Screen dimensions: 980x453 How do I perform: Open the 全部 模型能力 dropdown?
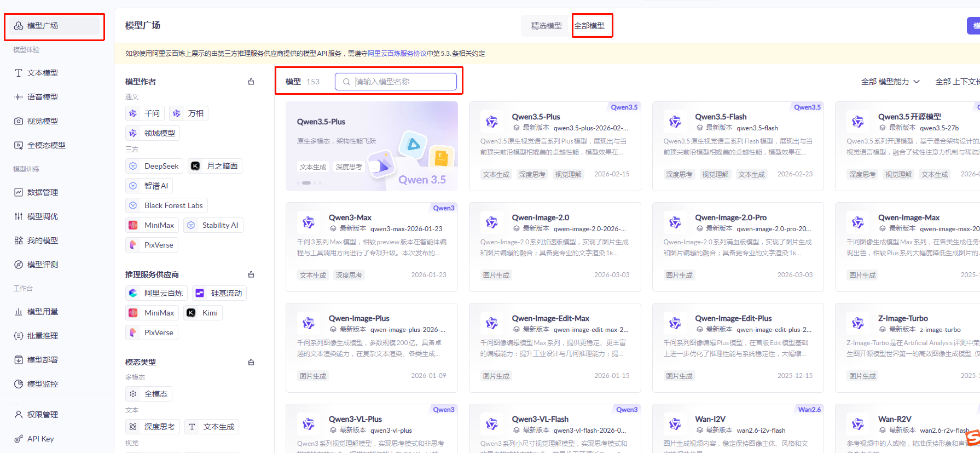pyautogui.click(x=890, y=82)
